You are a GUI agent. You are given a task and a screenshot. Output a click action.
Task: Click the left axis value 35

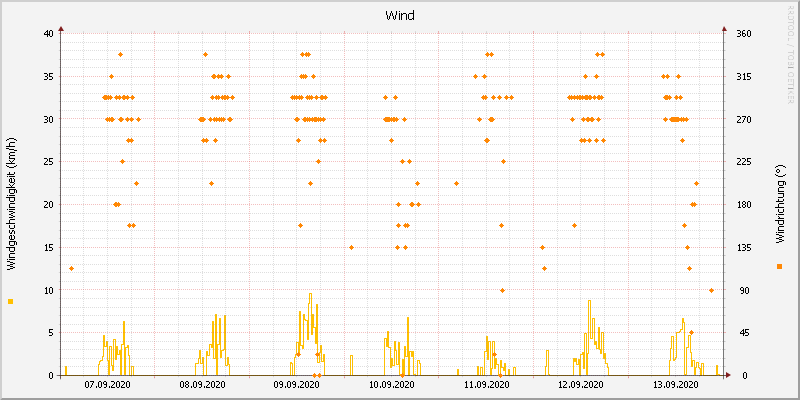pyautogui.click(x=48, y=77)
